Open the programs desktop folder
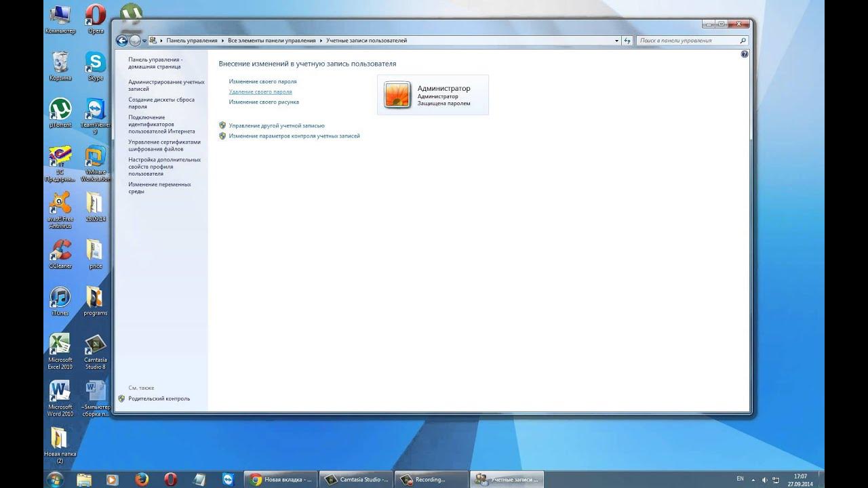The width and height of the screenshot is (868, 488). 96,302
